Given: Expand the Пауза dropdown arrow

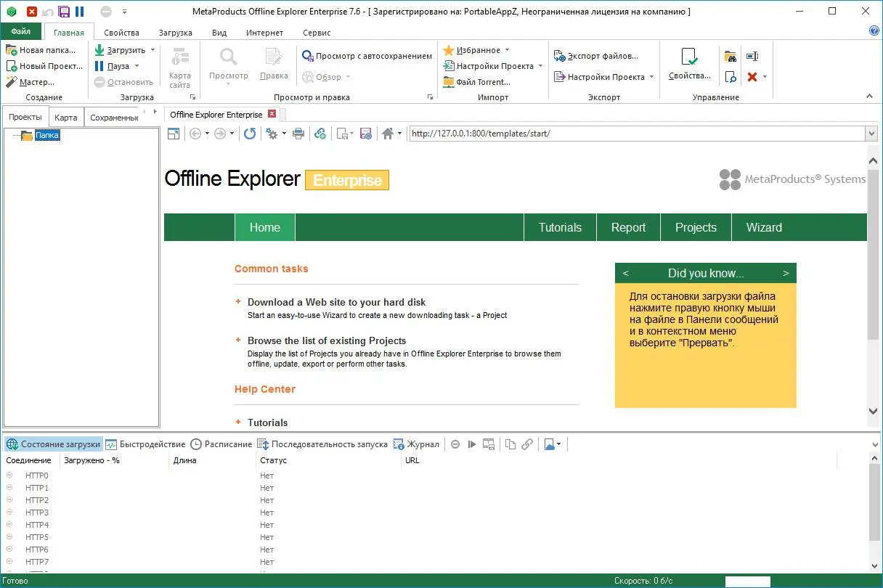Looking at the screenshot, I should click(137, 66).
